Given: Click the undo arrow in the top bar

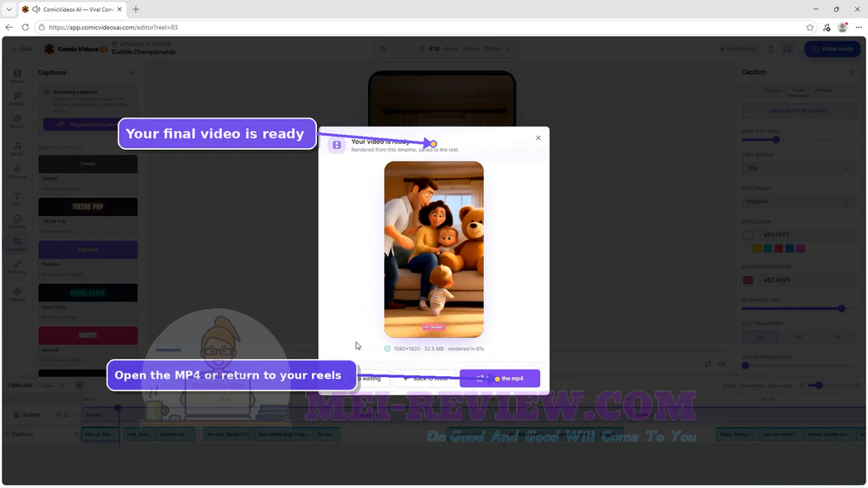Looking at the screenshot, I should tap(383, 48).
